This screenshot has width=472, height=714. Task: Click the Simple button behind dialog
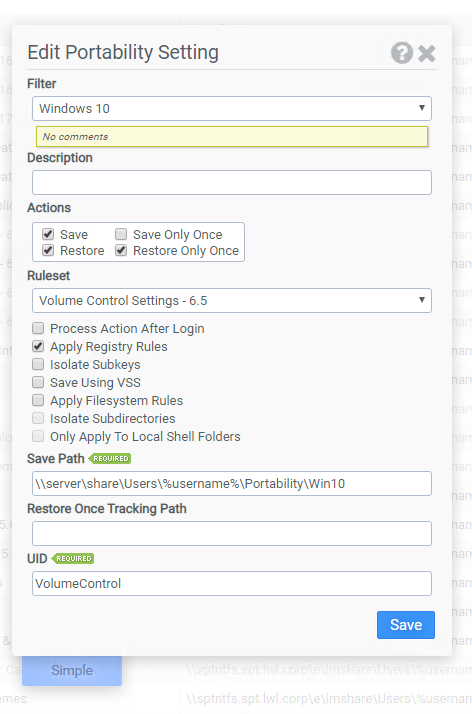click(x=72, y=670)
